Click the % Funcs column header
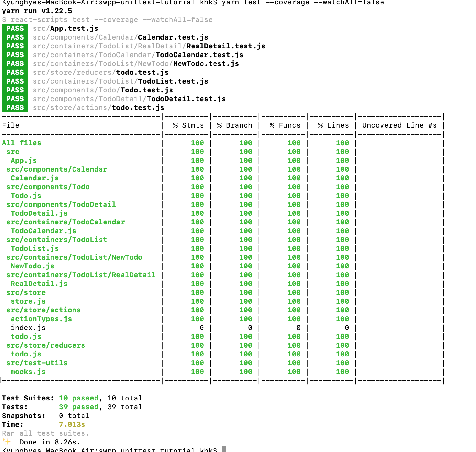This screenshot has width=476, height=452. point(285,125)
